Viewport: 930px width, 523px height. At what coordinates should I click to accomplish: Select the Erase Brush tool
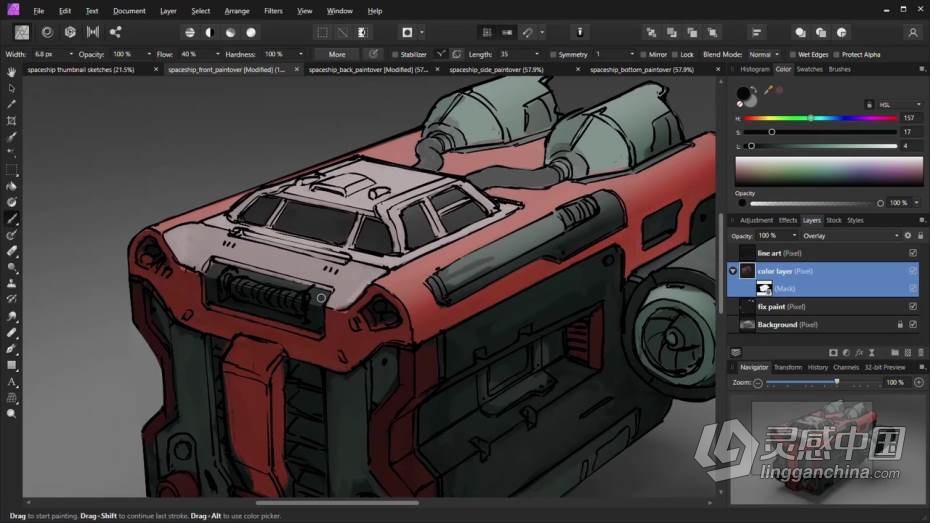pyautogui.click(x=11, y=251)
